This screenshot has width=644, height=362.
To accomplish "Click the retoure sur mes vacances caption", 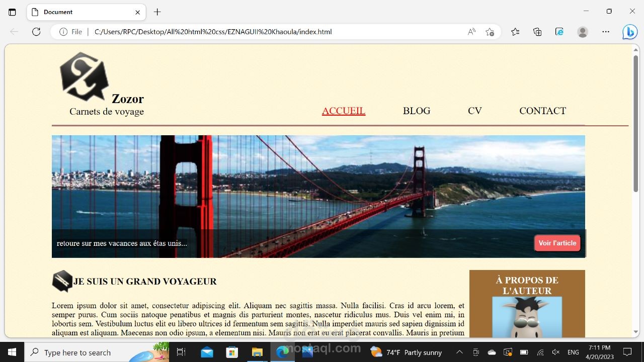I will click(x=122, y=243).
